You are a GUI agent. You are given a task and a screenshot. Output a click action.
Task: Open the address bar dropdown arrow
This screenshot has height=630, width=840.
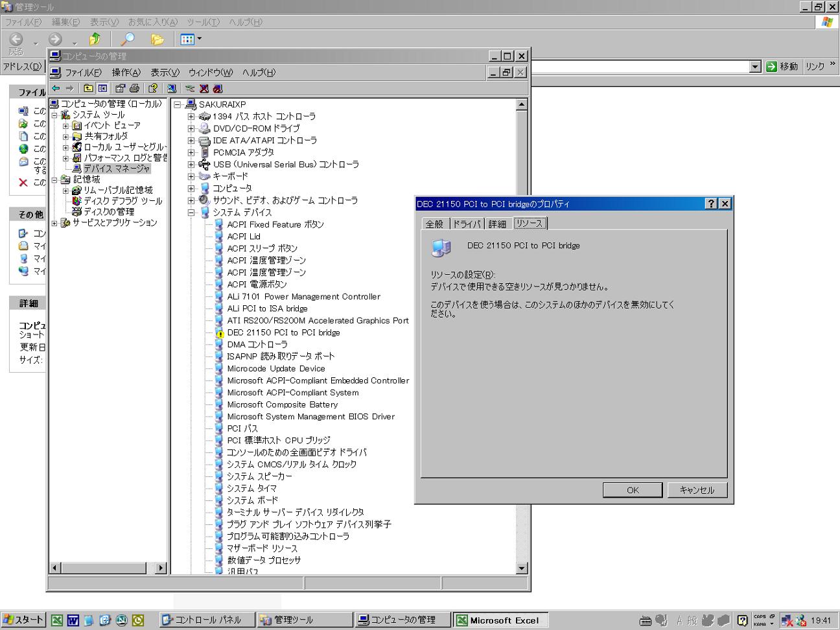coord(754,67)
